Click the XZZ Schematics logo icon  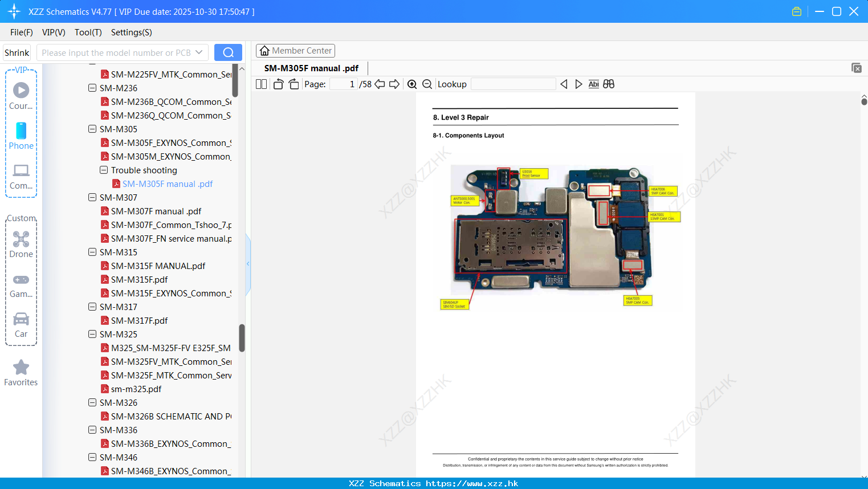click(14, 11)
